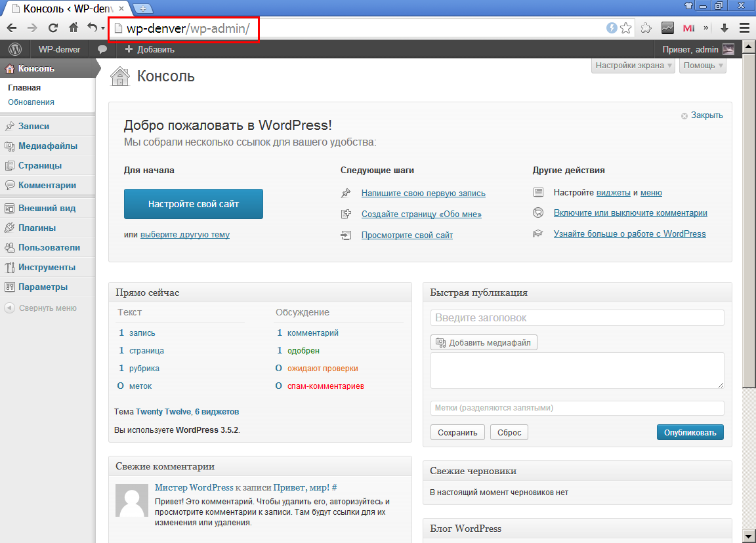
Task: Expand the Помощь help dropdown
Action: coord(703,66)
